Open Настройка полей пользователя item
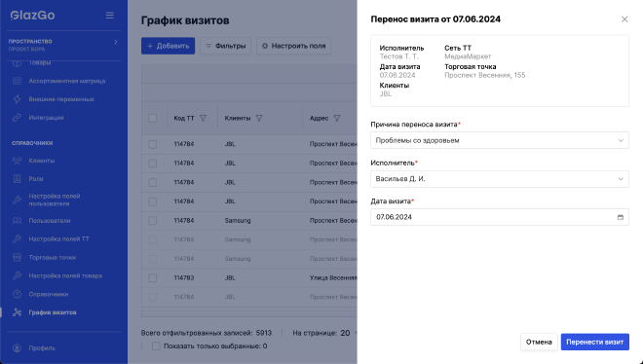This screenshot has width=643, height=364. pos(55,200)
